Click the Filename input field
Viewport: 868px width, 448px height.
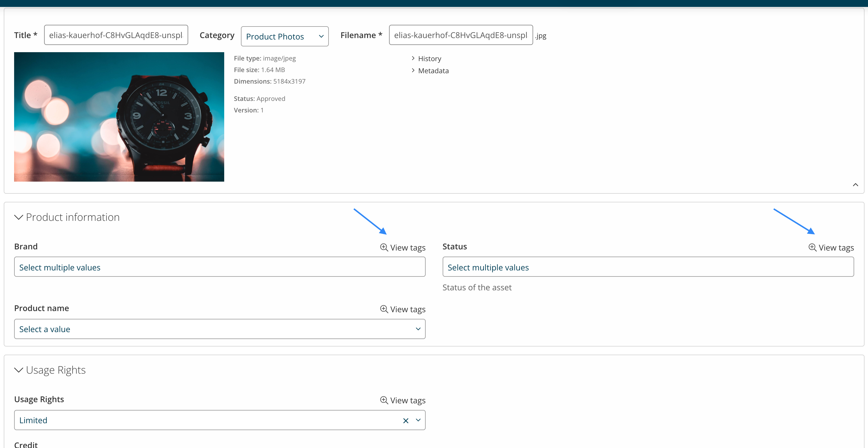pos(461,35)
